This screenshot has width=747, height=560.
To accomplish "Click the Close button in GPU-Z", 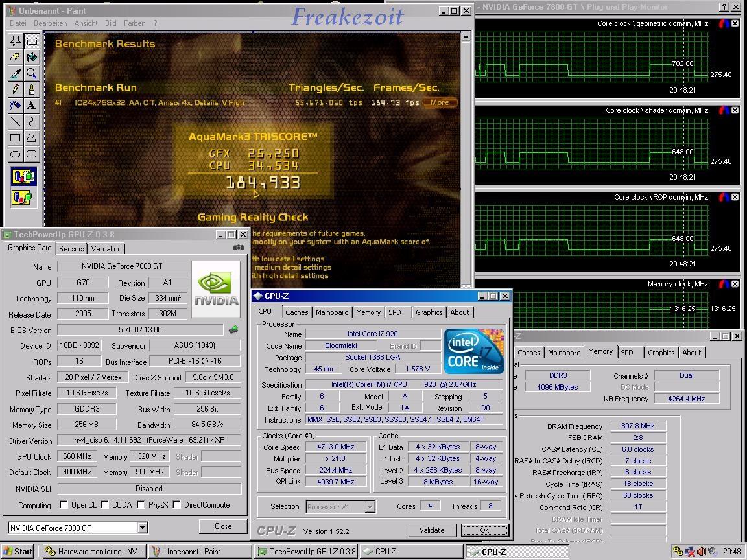I will [x=223, y=526].
